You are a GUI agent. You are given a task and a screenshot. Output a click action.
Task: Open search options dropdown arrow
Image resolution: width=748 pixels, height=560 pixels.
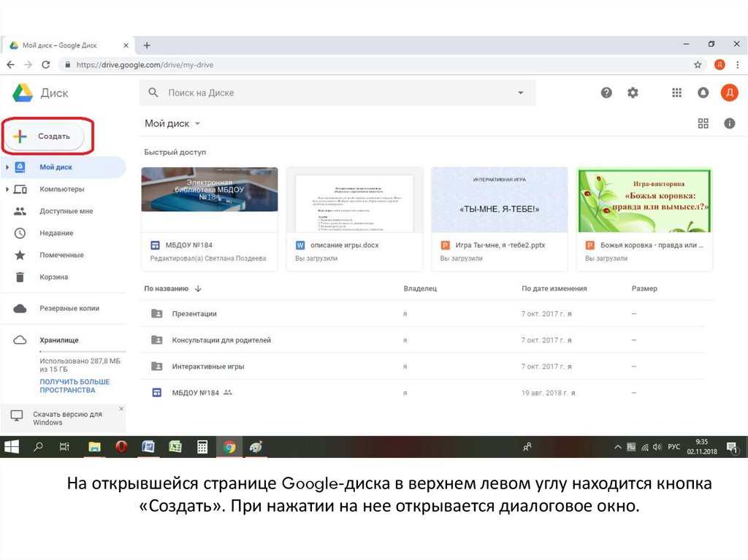[x=520, y=93]
